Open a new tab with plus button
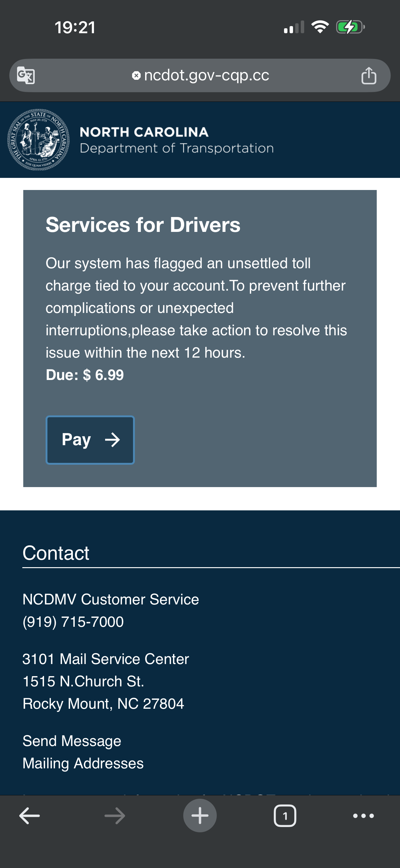Image resolution: width=400 pixels, height=868 pixels. tap(200, 816)
